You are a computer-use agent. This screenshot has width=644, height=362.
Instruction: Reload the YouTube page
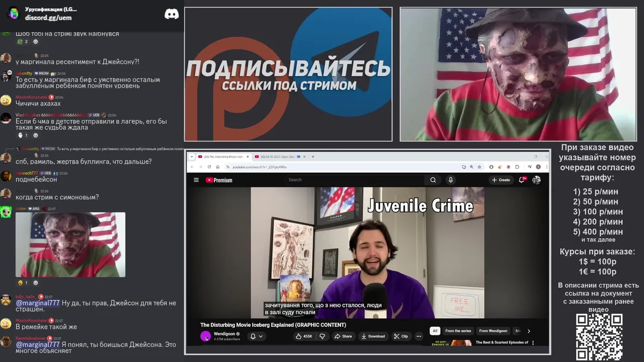209,167
